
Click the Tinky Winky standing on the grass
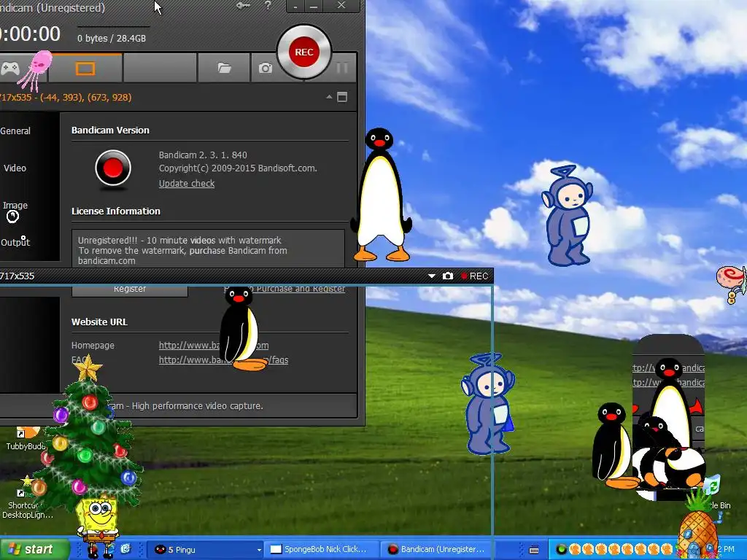488,403
